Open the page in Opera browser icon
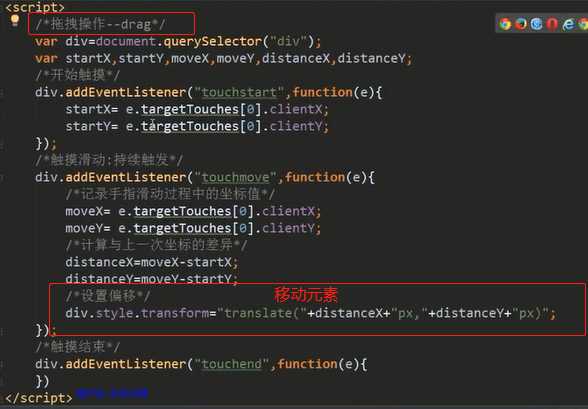Screen dimensions: 588x409 [552, 24]
